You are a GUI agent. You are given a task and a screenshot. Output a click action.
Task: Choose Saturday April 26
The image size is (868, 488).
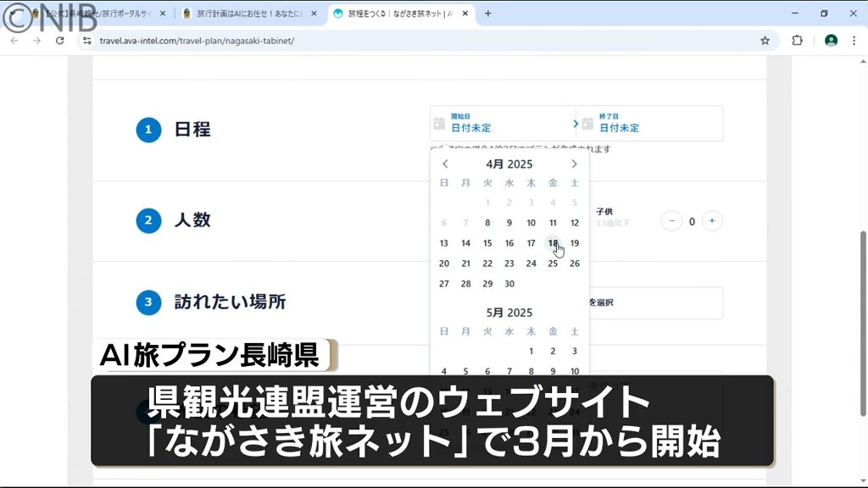click(575, 264)
